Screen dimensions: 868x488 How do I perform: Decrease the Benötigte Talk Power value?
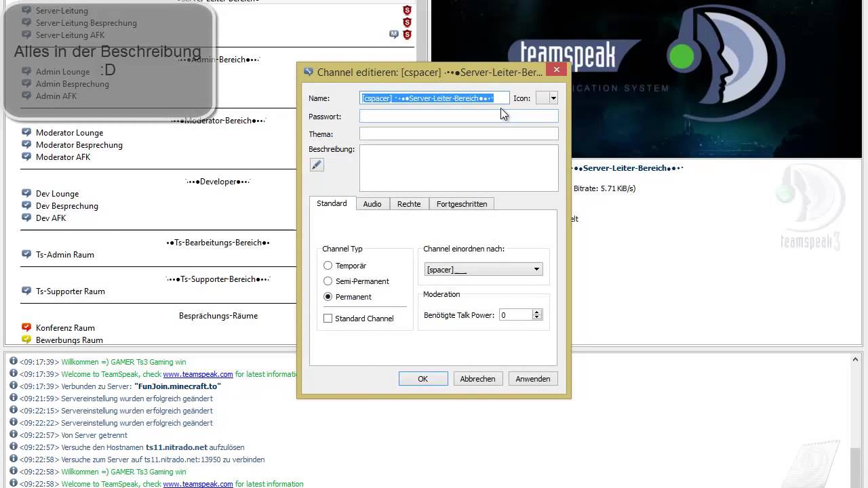tap(537, 318)
